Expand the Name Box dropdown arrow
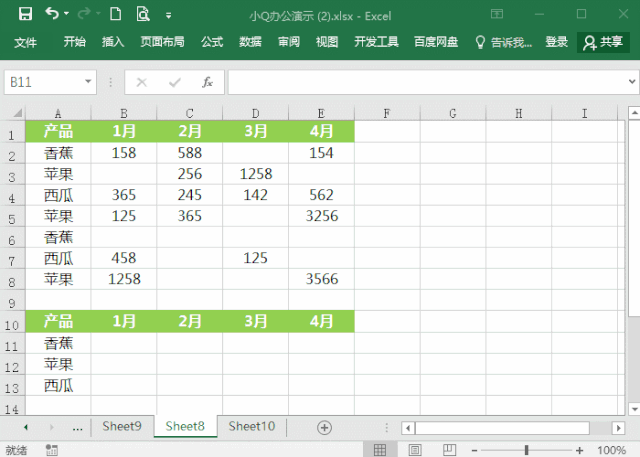The image size is (640, 457). click(88, 82)
